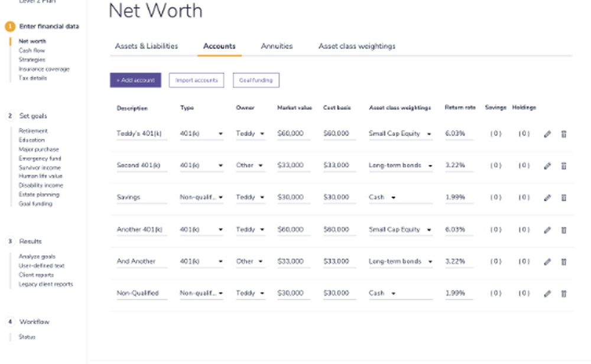Click Description field for Teddy's 401(k)
This screenshot has width=591, height=364.
[142, 134]
